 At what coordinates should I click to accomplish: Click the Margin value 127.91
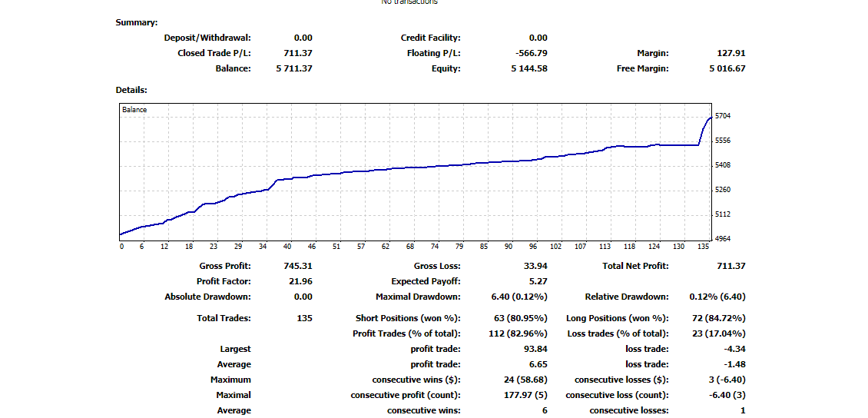731,53
